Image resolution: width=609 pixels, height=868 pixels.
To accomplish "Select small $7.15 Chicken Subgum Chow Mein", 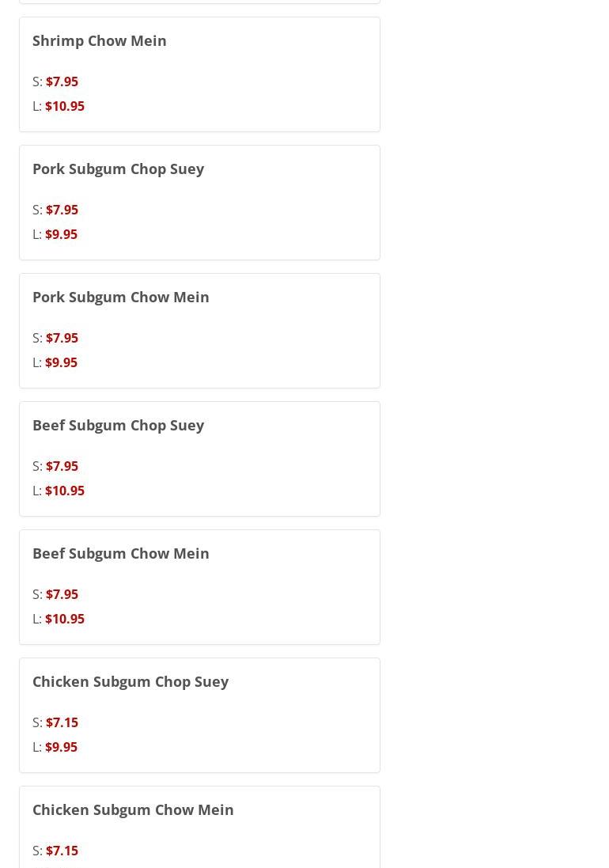I will click(62, 851).
